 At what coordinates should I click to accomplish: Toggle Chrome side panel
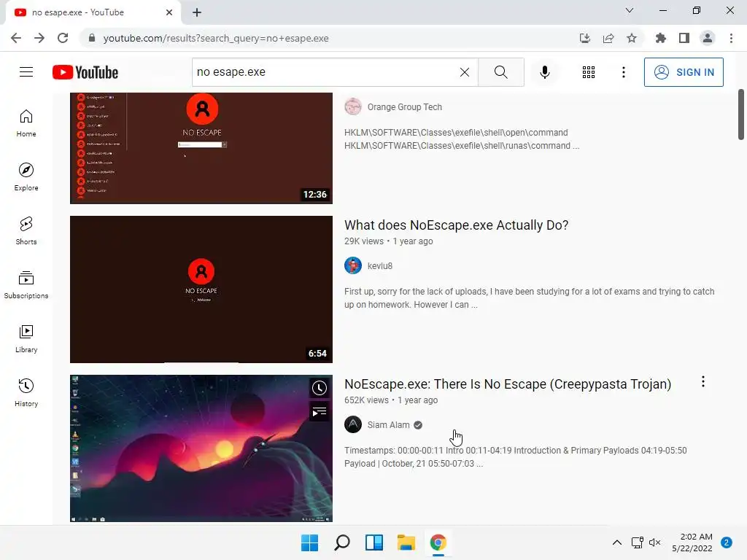pos(684,38)
